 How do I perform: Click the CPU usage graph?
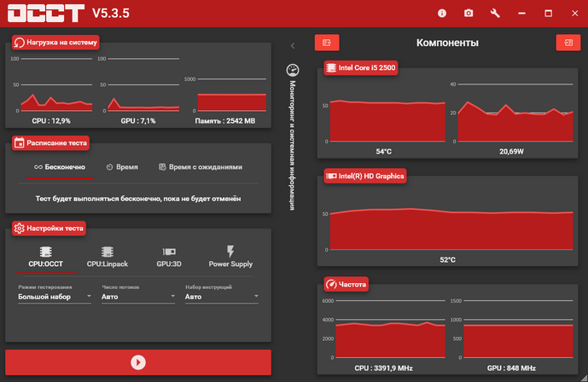tap(53, 84)
